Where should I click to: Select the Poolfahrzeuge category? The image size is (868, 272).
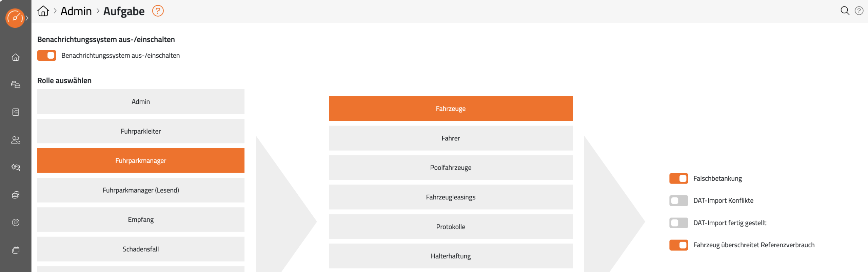(451, 168)
